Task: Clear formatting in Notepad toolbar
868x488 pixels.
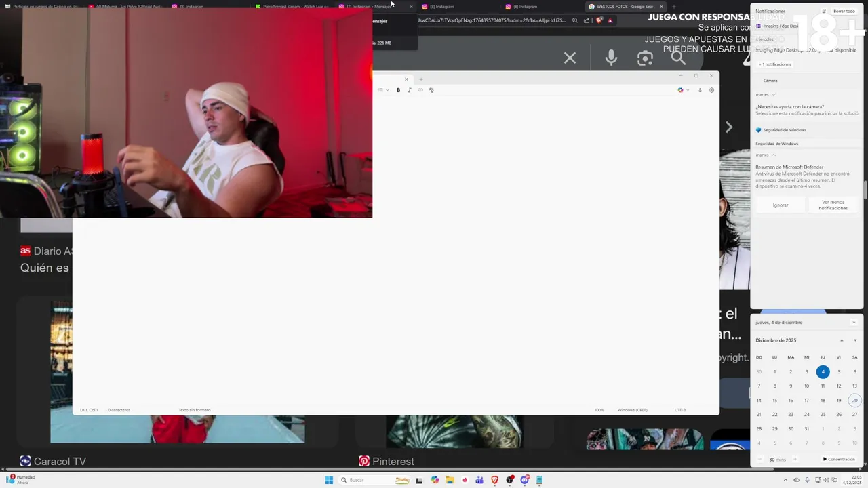Action: 431,90
